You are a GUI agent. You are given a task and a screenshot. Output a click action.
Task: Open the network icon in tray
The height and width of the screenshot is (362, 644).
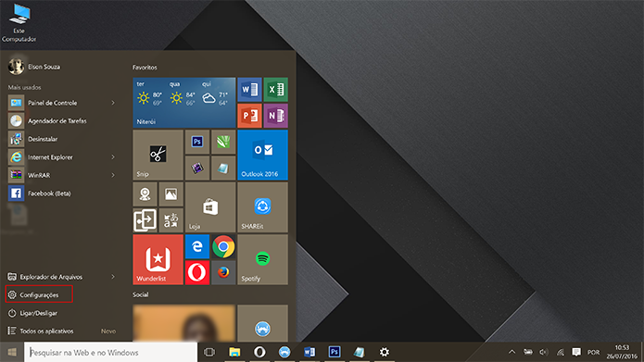click(x=560, y=352)
